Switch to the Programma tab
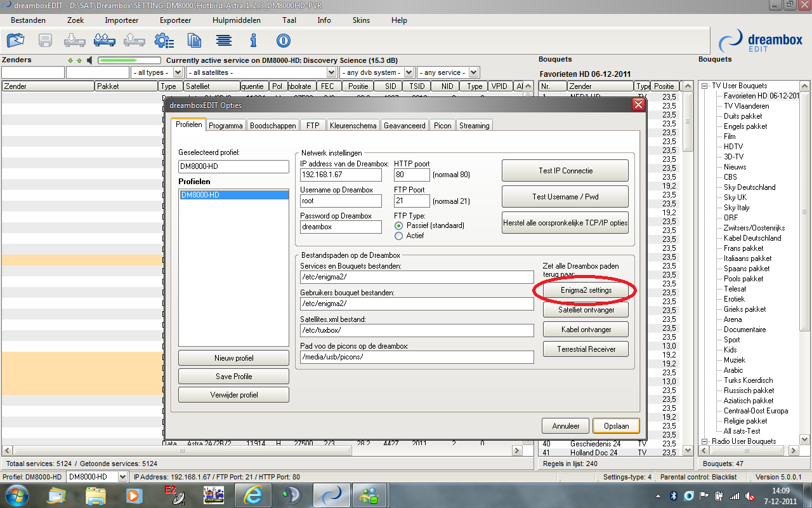The image size is (812, 508). tap(226, 126)
